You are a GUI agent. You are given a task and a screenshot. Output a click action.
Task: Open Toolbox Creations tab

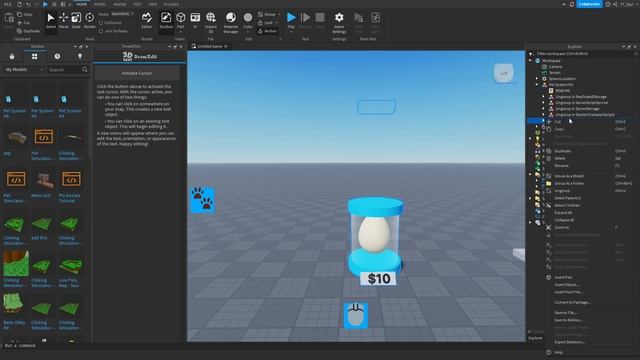80,56
